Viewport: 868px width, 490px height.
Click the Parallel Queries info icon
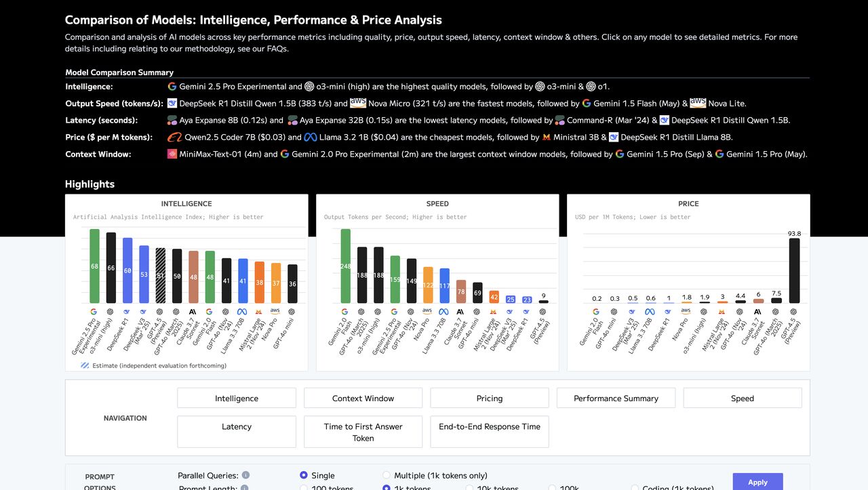[x=245, y=475]
